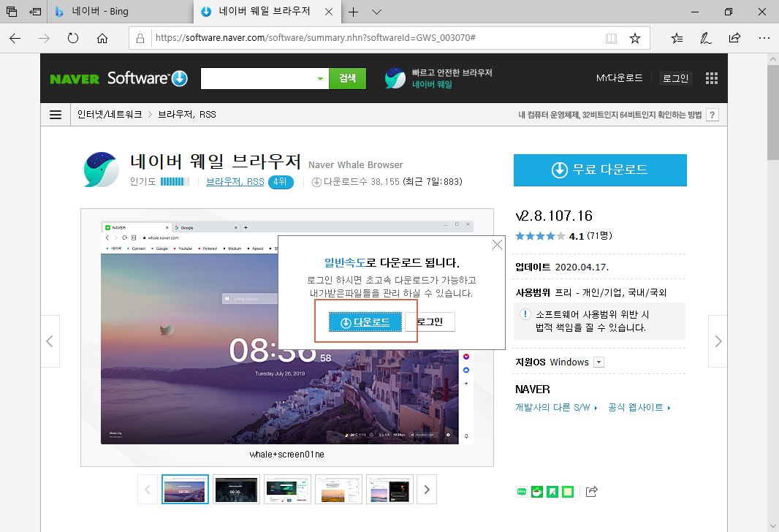Set these tabs aside icon

tap(35, 12)
